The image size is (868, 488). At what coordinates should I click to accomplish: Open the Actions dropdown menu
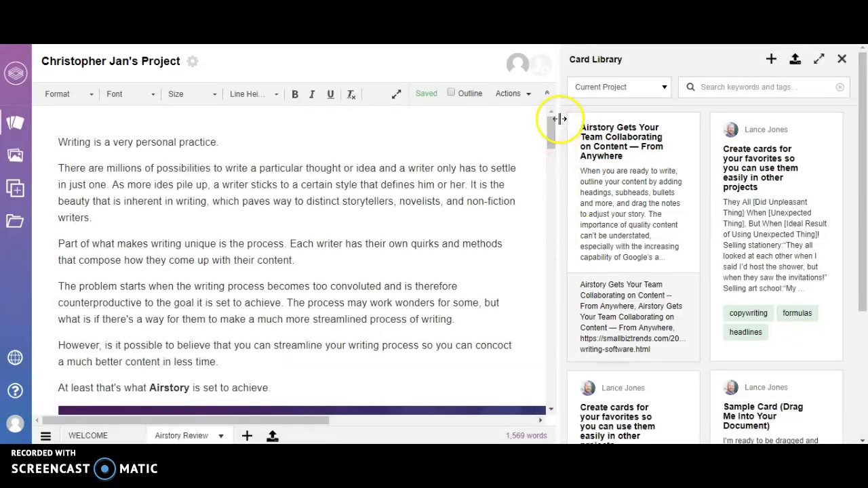[x=513, y=94]
